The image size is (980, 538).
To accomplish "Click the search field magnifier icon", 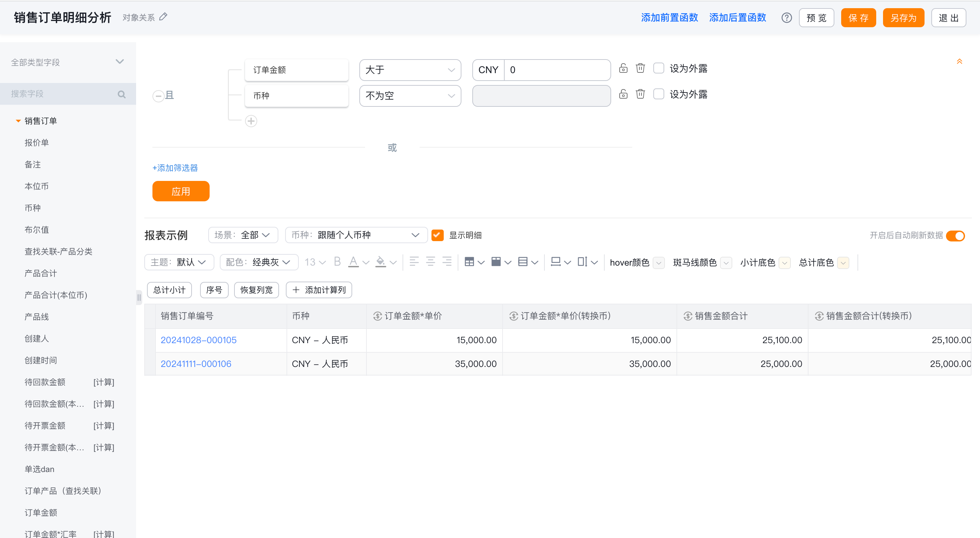I will coord(121,94).
